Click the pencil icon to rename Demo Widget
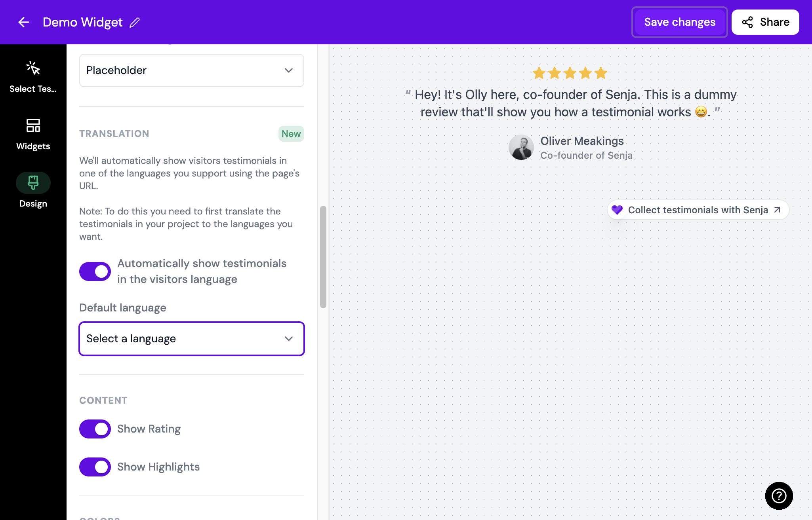Image resolution: width=812 pixels, height=520 pixels. [135, 23]
